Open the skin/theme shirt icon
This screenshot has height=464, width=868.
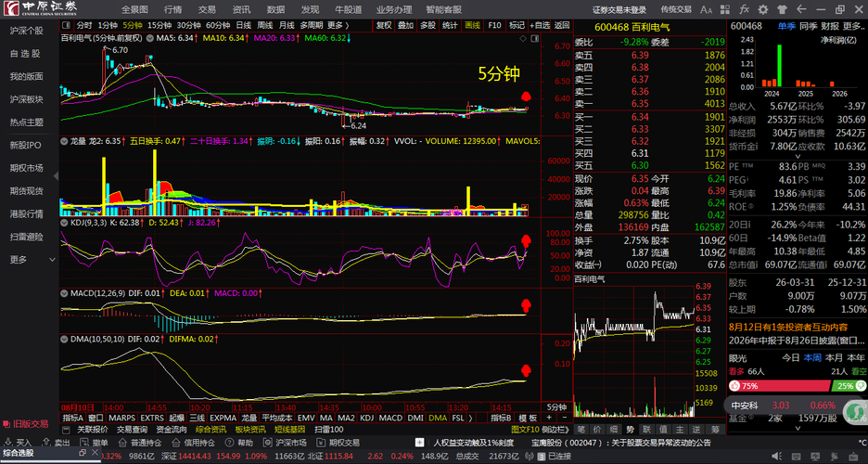click(x=782, y=9)
